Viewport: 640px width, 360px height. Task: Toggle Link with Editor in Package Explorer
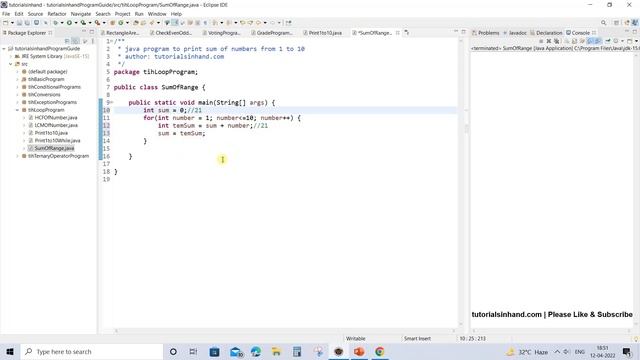coord(76,41)
